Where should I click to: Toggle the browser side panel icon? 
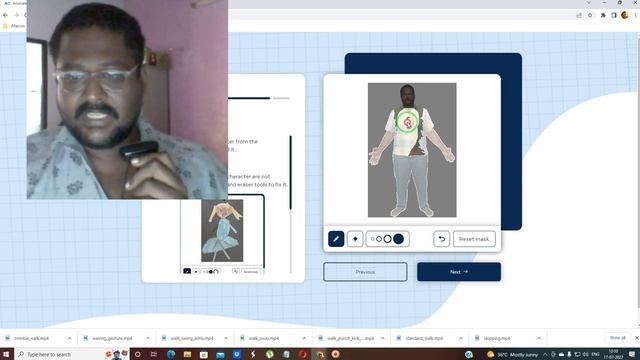(613, 15)
